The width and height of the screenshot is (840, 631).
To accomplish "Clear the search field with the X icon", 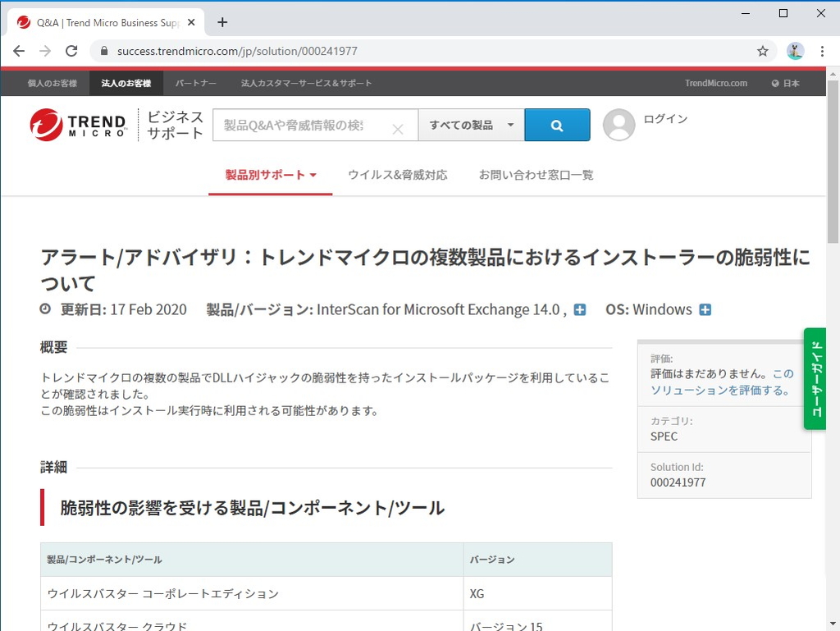I will (x=398, y=129).
